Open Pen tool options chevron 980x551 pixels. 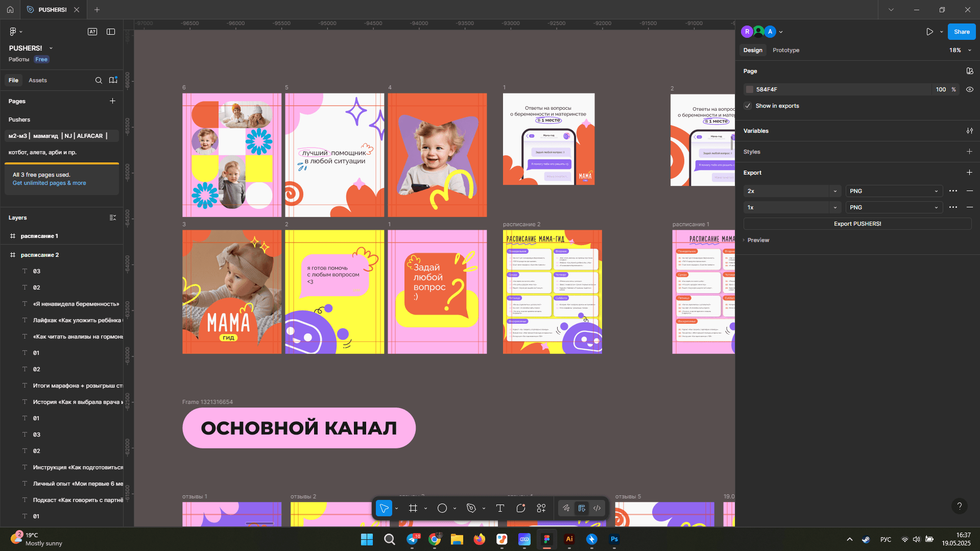(x=484, y=508)
